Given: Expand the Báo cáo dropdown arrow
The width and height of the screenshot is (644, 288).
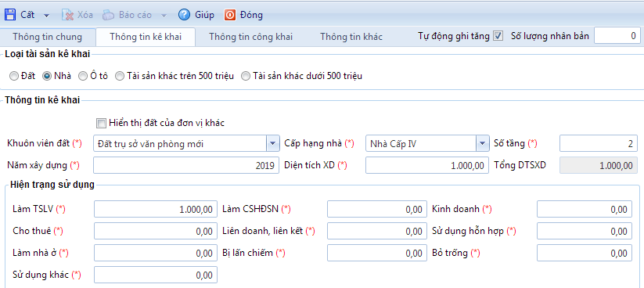Looking at the screenshot, I should click(164, 16).
